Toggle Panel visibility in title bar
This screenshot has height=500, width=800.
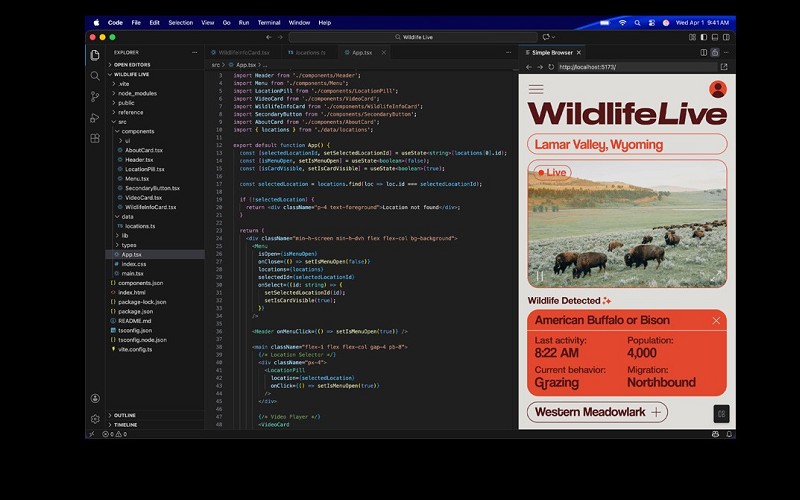(715, 37)
